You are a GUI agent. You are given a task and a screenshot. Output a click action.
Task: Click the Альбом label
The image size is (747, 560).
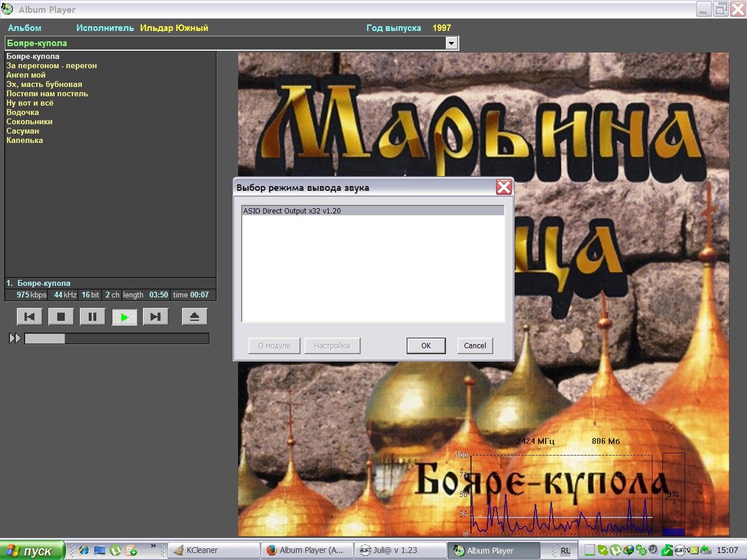25,28
